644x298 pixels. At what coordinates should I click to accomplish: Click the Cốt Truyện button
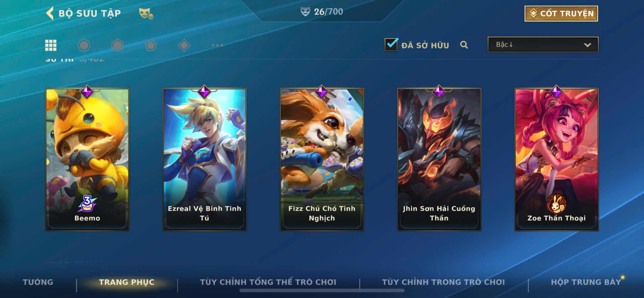tap(561, 13)
